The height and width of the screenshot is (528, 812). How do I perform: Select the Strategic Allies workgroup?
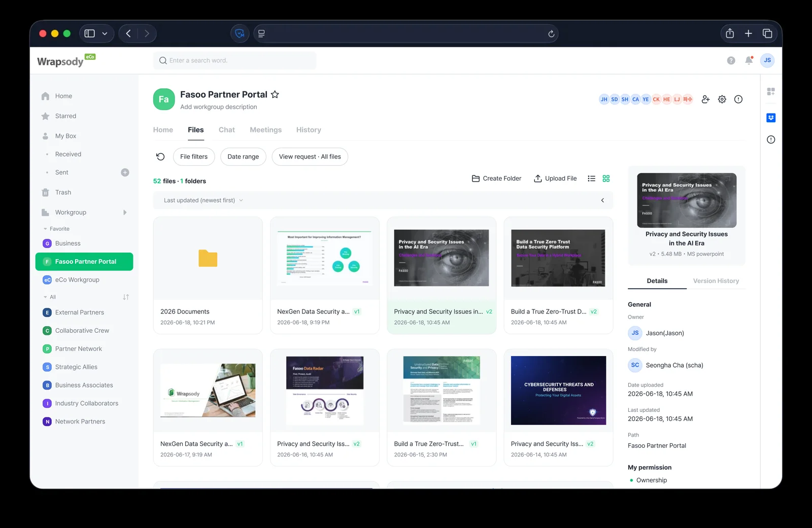click(x=76, y=367)
